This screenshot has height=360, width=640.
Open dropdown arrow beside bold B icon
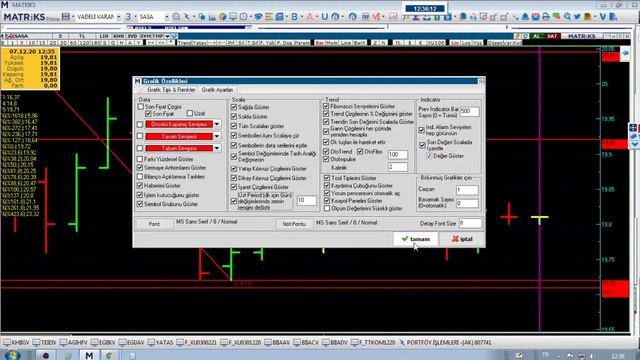pyautogui.click(x=301, y=17)
